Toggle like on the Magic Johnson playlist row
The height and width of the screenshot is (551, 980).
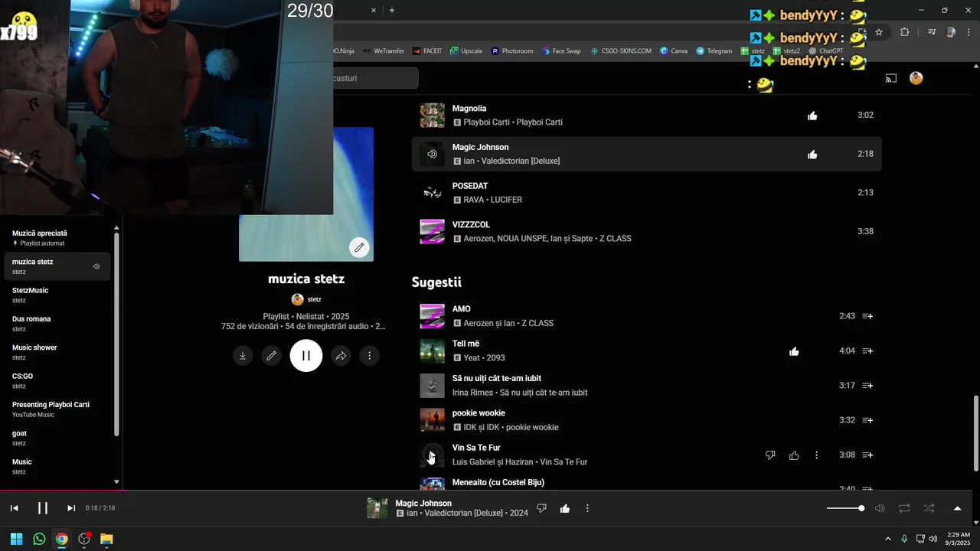pyautogui.click(x=812, y=155)
